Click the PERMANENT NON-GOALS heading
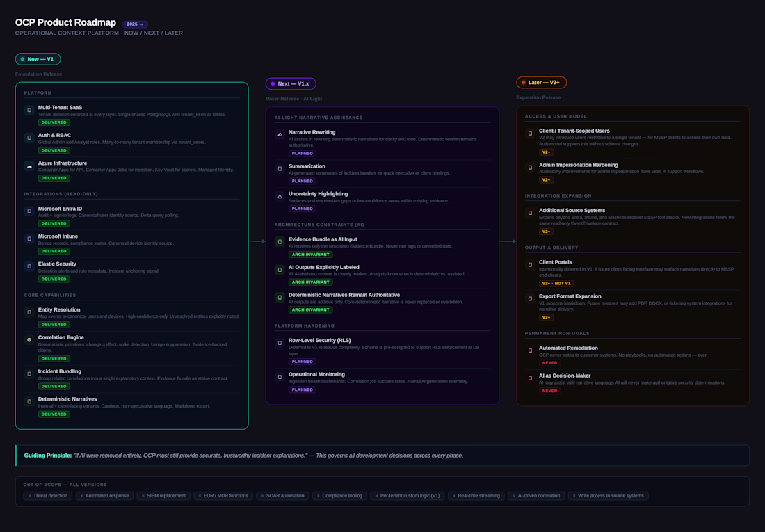 (557, 334)
